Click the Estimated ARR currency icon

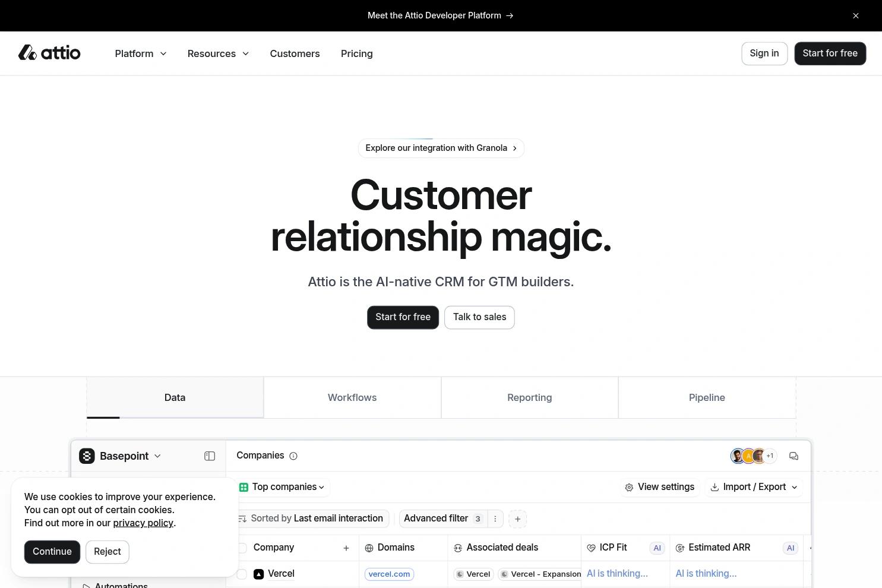point(680,548)
